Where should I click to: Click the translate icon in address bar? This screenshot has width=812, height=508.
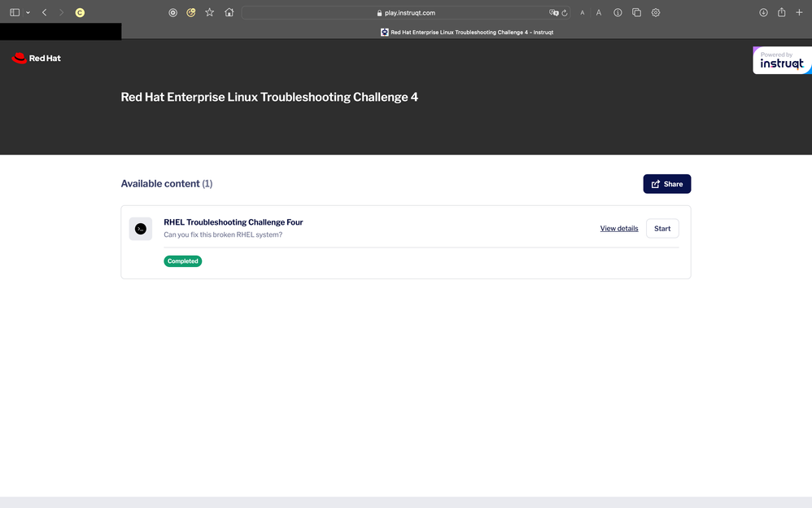(553, 13)
